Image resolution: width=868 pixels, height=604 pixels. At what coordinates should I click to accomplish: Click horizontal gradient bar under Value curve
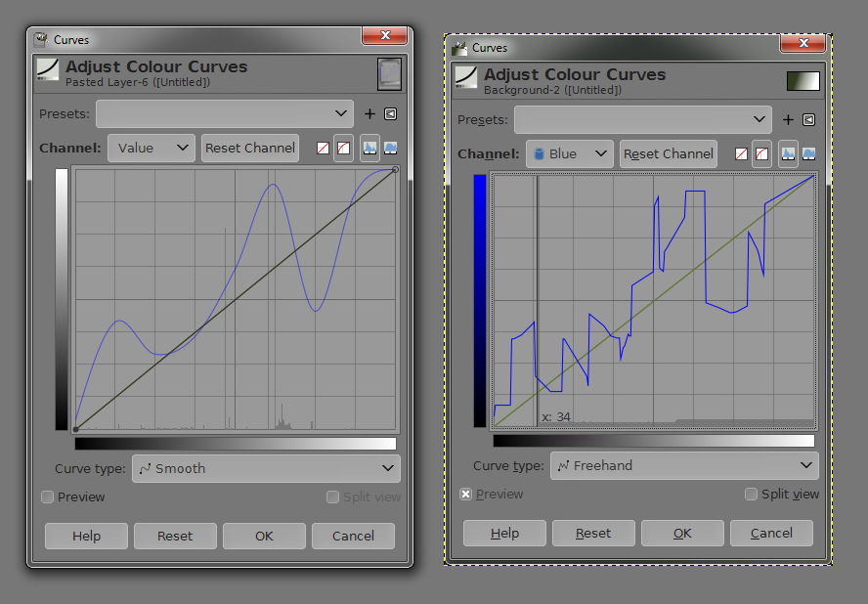[236, 444]
